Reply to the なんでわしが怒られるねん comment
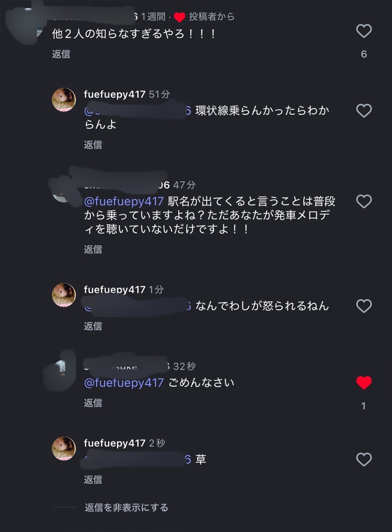Image resolution: width=392 pixels, height=532 pixels. (93, 326)
